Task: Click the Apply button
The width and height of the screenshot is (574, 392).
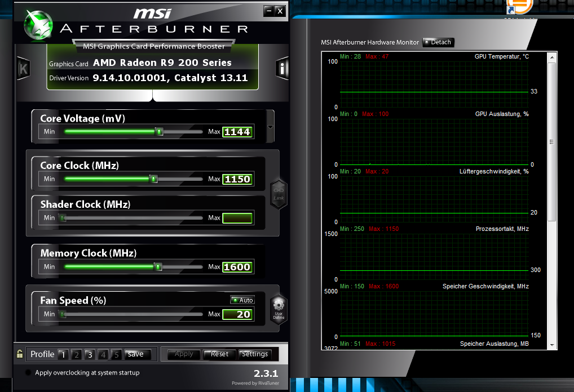Action: [x=184, y=354]
